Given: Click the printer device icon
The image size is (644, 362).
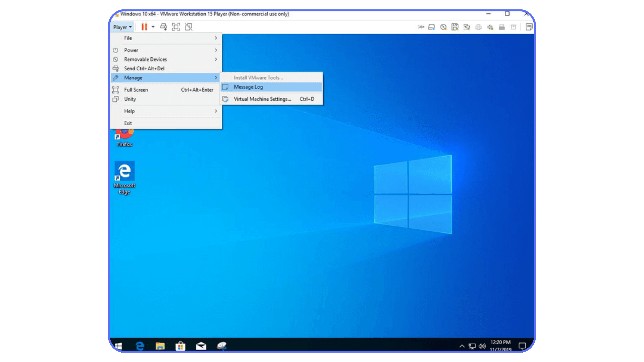Looking at the screenshot, I should click(x=478, y=27).
